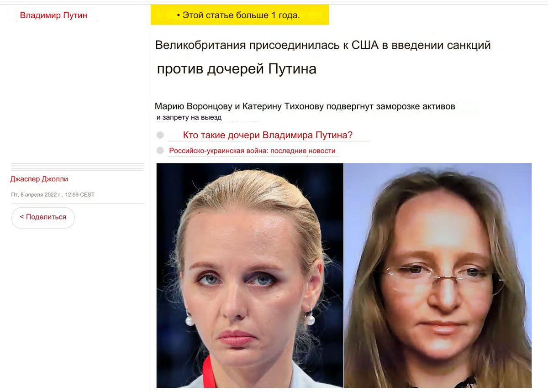The image size is (548, 392).
Task: Open the right photo with light background
Action: 438,275
